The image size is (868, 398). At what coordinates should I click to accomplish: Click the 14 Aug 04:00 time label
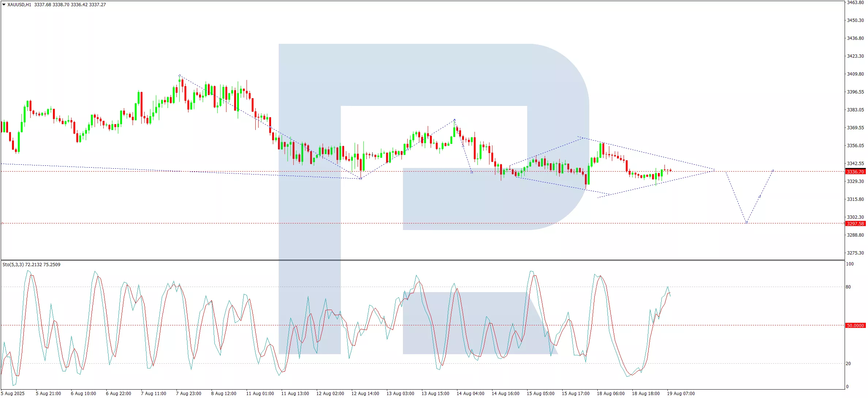pyautogui.click(x=470, y=393)
